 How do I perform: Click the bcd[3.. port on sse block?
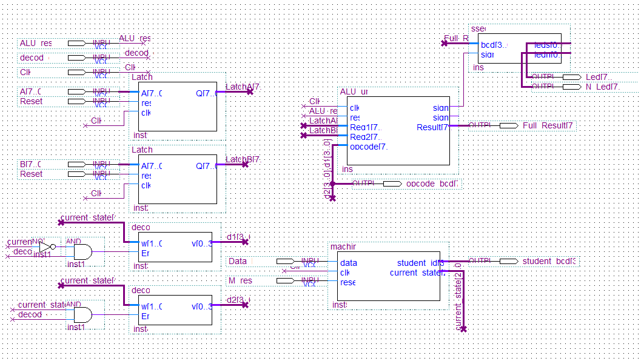pyautogui.click(x=494, y=45)
